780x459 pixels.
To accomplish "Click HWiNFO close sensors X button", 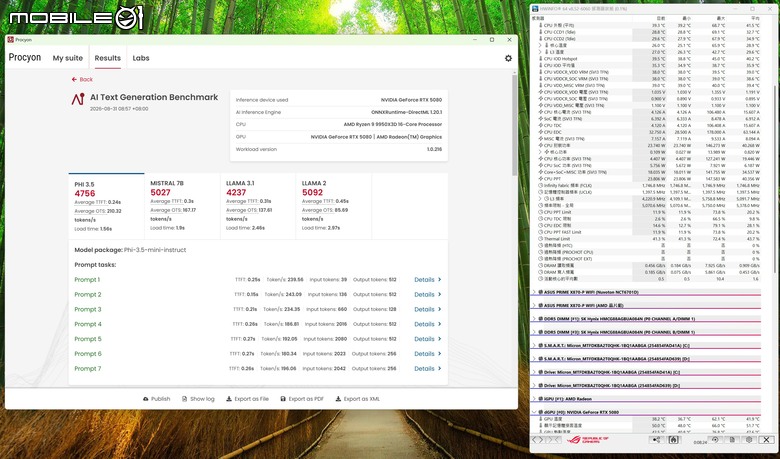I will [x=767, y=440].
